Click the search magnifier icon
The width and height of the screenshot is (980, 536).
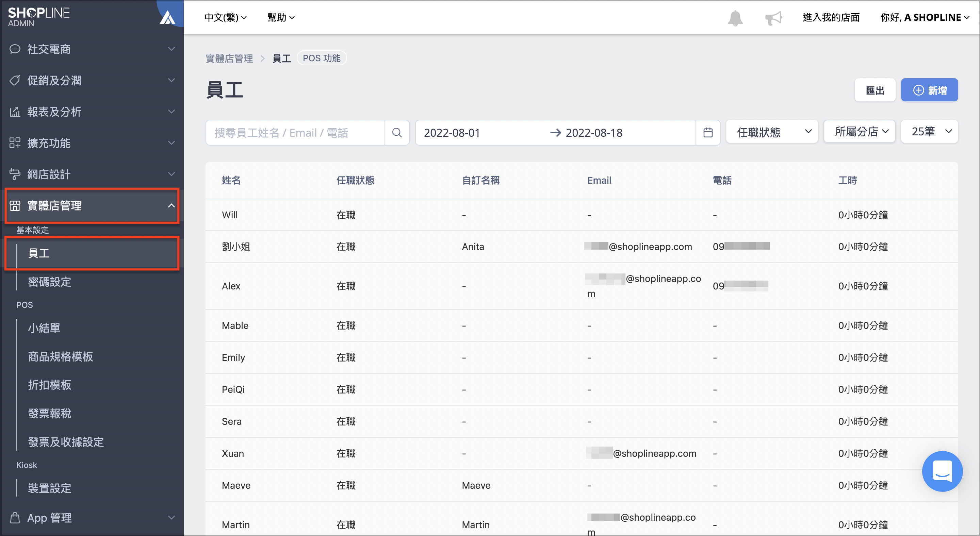397,133
